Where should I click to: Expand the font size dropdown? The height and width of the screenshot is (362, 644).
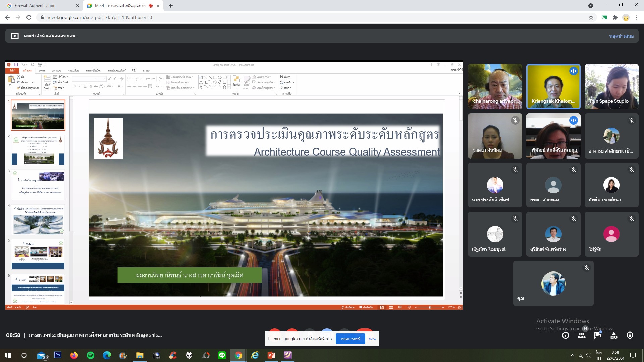pyautogui.click(x=105, y=79)
